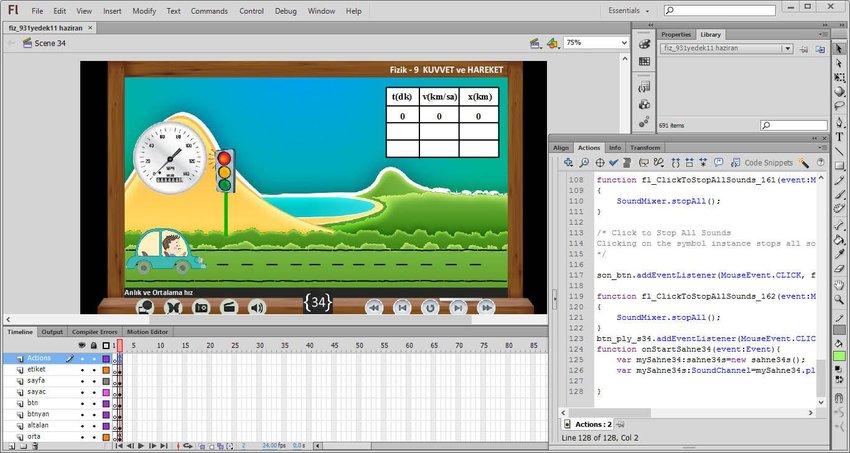The image size is (850, 453).
Task: Select the Free Transform tool
Action: click(839, 77)
